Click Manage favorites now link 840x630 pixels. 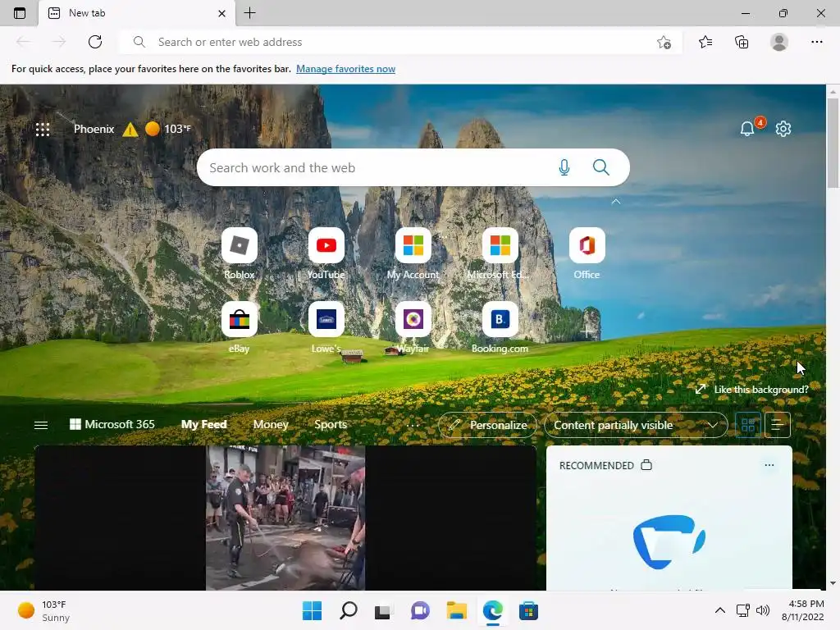coord(345,69)
